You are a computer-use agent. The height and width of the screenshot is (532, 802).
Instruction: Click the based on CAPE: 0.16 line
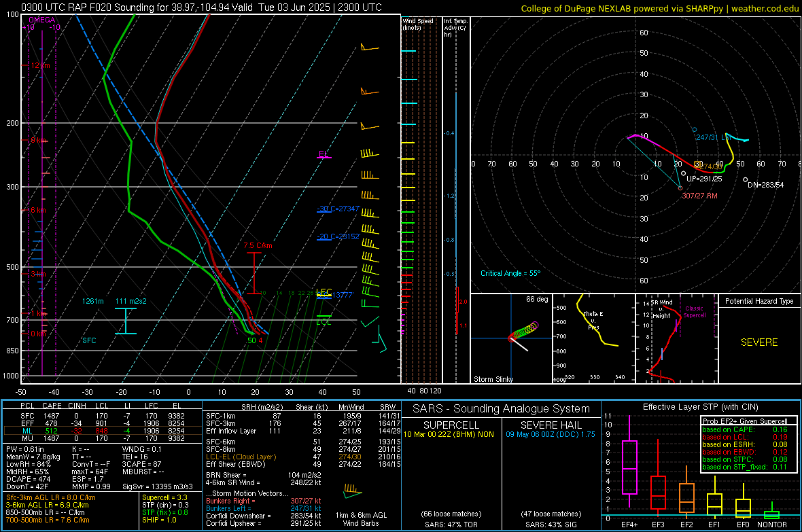[745, 429]
